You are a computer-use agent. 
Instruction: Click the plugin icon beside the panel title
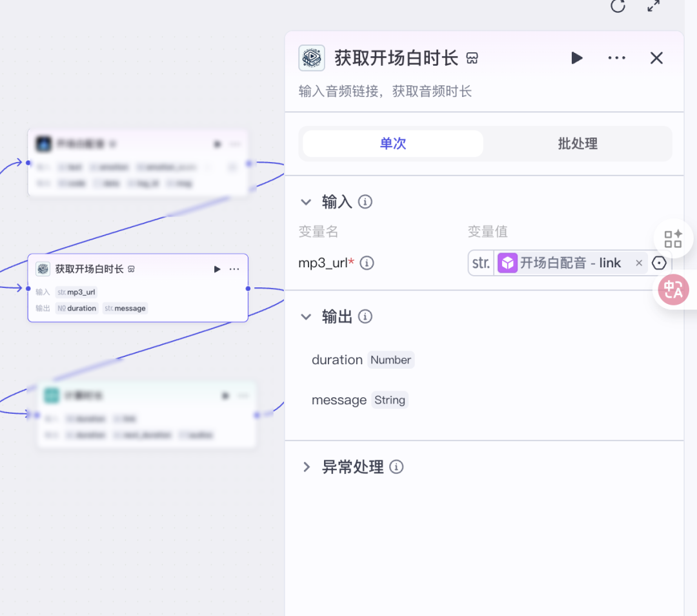pos(312,58)
